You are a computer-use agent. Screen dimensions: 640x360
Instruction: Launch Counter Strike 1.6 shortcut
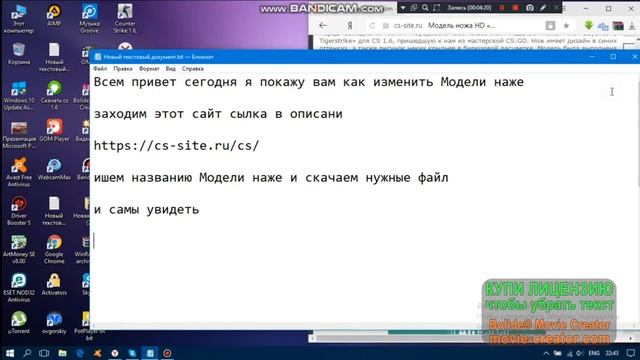pos(125,18)
